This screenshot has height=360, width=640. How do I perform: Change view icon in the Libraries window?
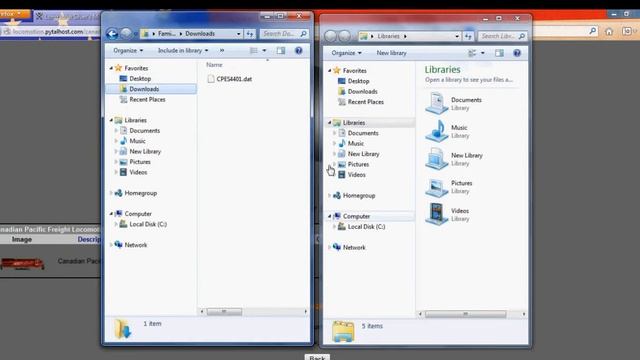coord(472,53)
